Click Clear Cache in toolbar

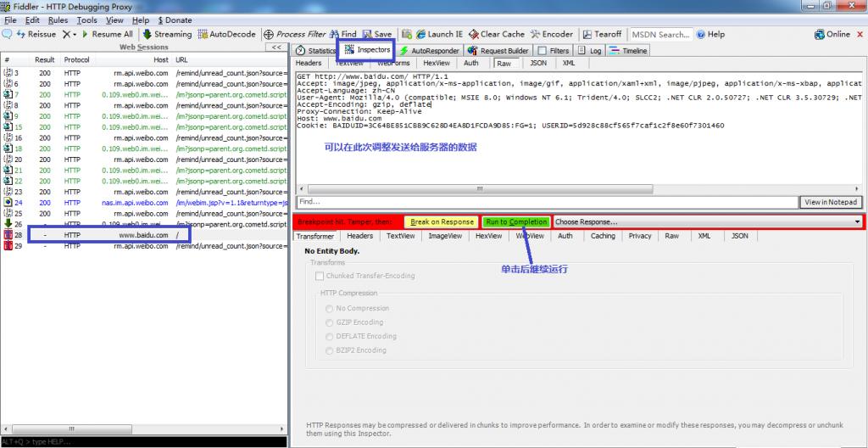497,35
